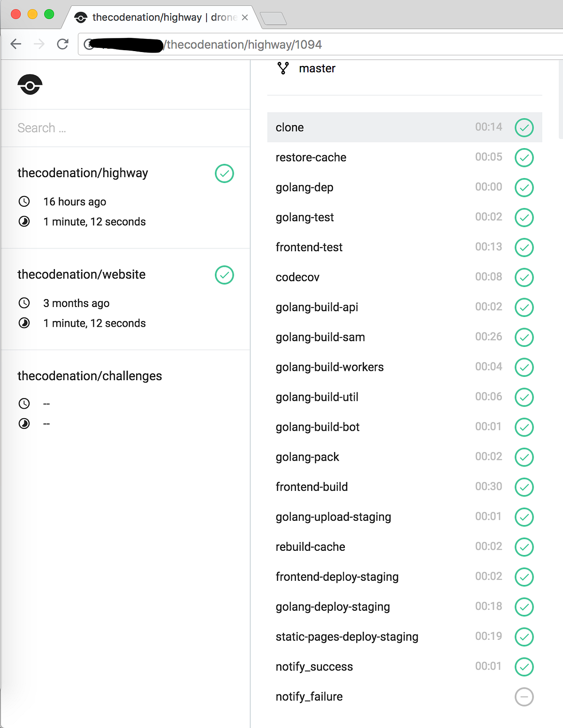
Task: Expand the thecodenation/website repository section
Action: coord(81,275)
